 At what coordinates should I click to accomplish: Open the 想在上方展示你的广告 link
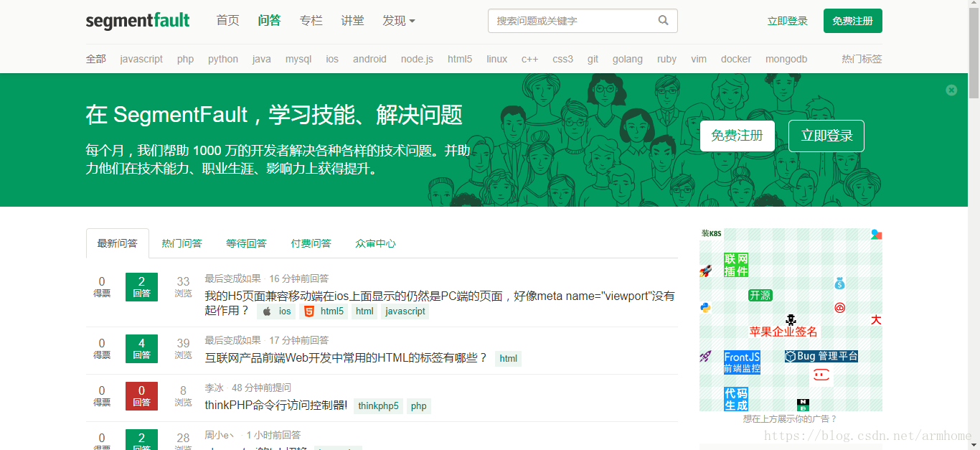coord(790,418)
